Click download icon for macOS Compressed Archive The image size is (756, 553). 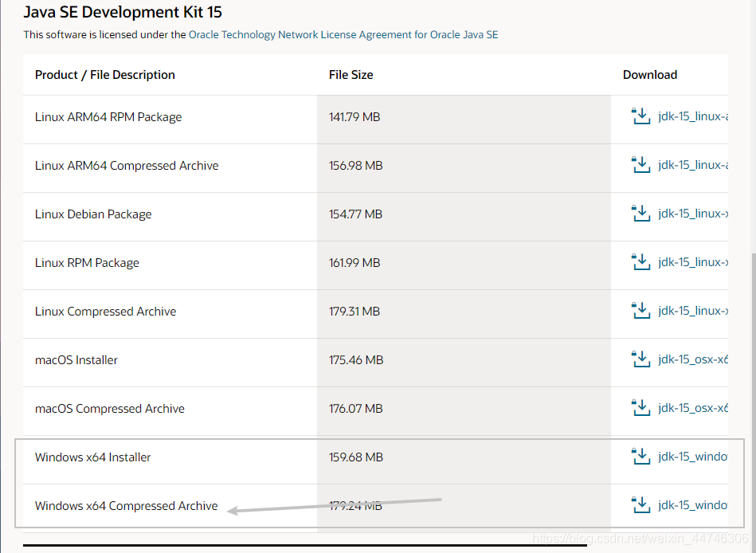(640, 409)
